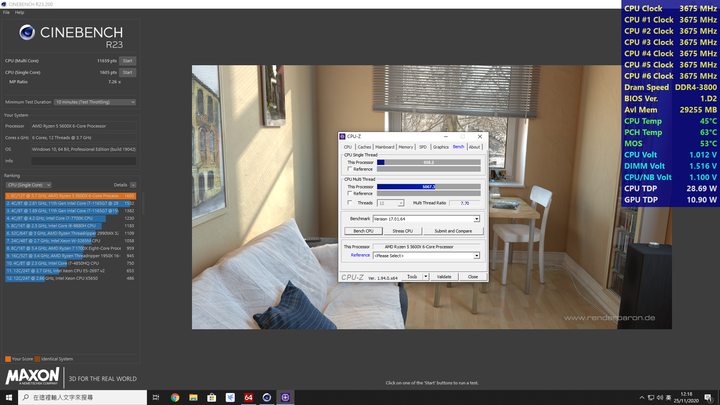This screenshot has width=720, height=405.
Task: Click the search magnifier in the taskbar
Action: (x=26, y=397)
